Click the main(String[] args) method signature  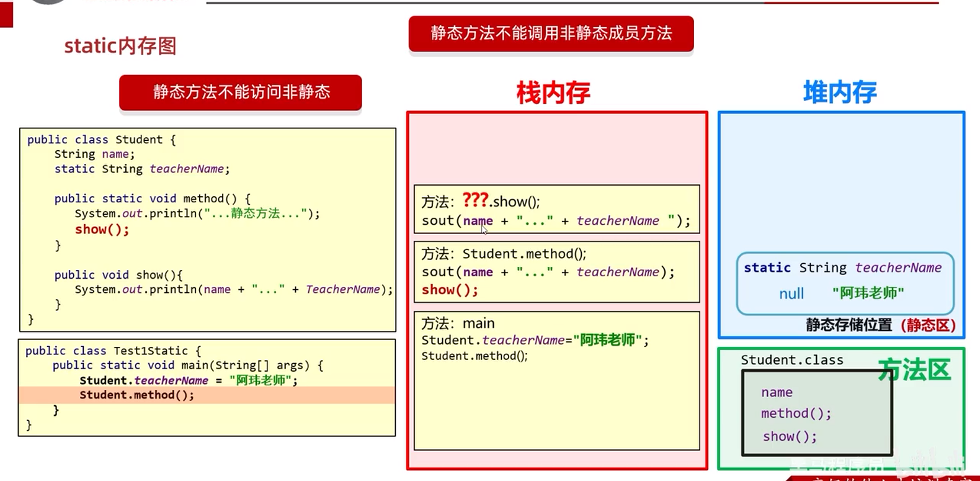tap(188, 366)
